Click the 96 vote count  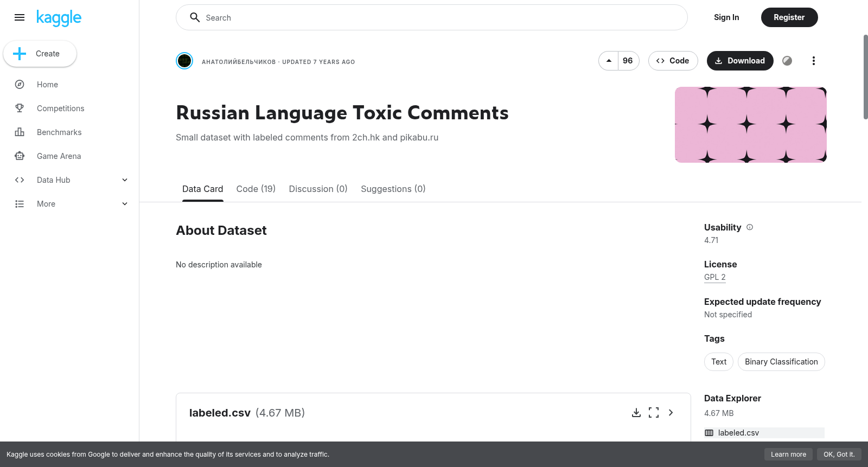pyautogui.click(x=628, y=61)
